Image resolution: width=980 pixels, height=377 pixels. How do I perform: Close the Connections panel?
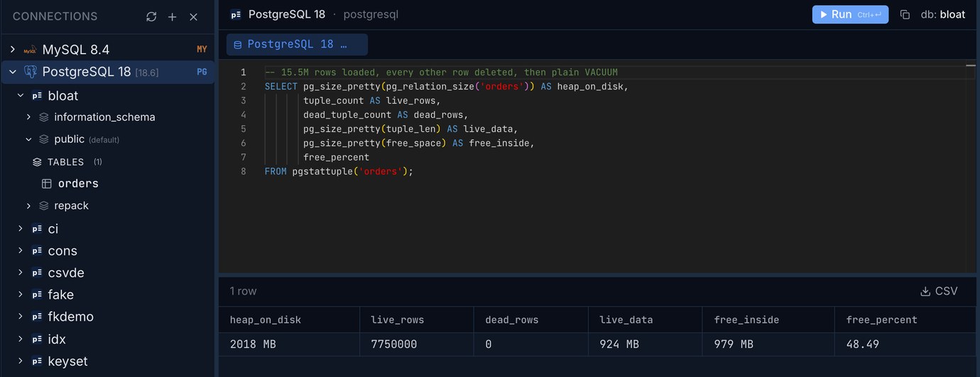point(193,16)
